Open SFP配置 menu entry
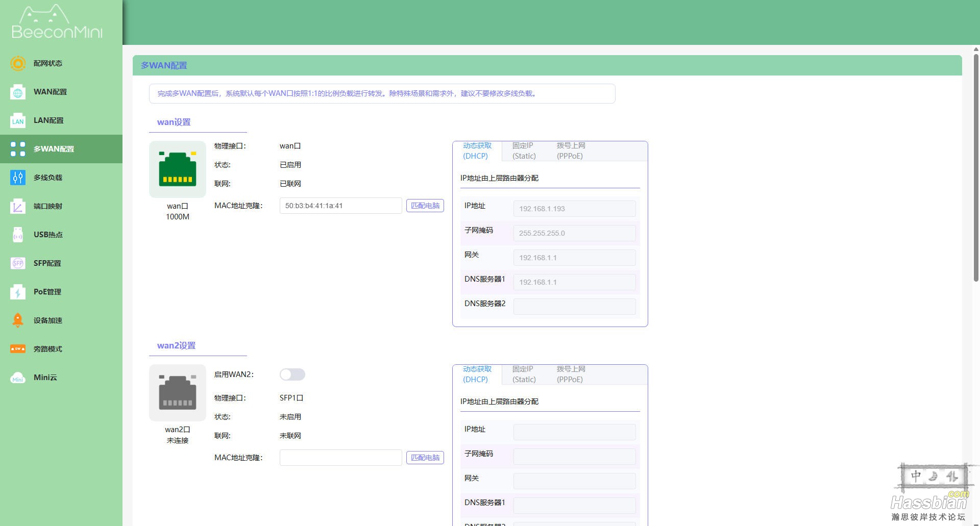 pyautogui.click(x=61, y=263)
